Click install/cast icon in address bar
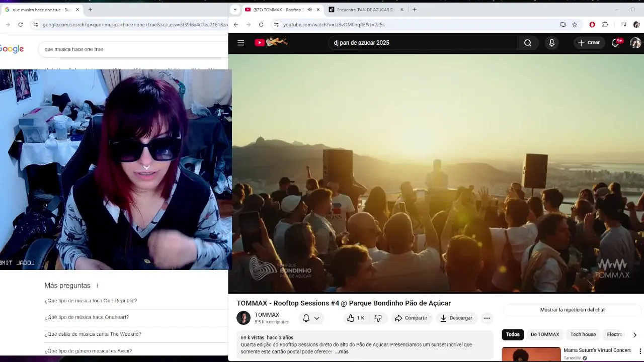Image resolution: width=644 pixels, height=362 pixels. pyautogui.click(x=563, y=25)
